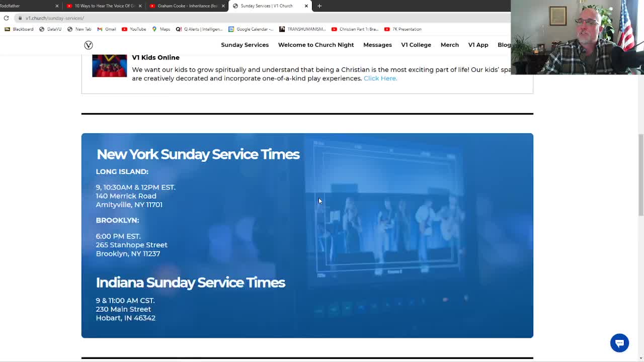The image size is (644, 362).
Task: Close the Graham Cooke - Inheritance tab
Action: pyautogui.click(x=223, y=6)
